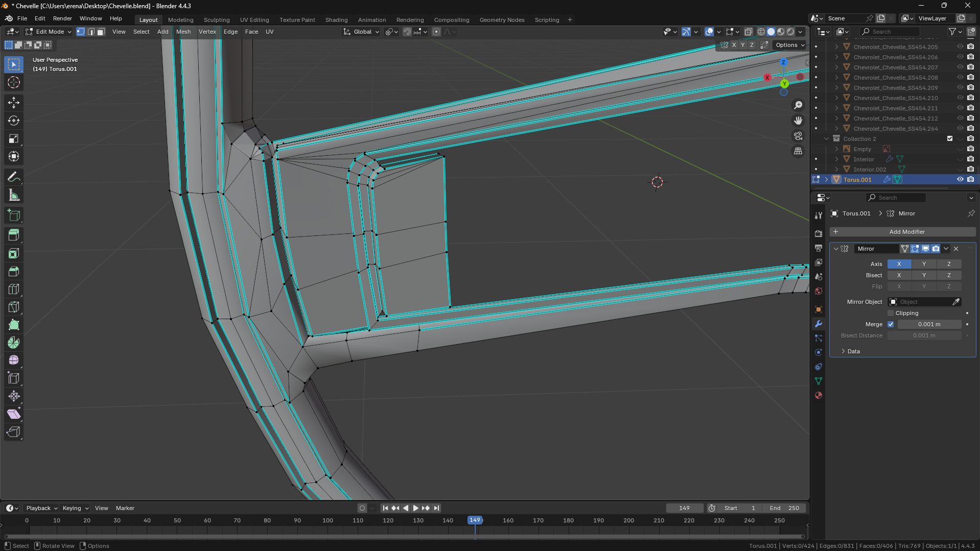Screen dimensions: 980x551
Task: Collapse the Mirror modifier panel
Action: pyautogui.click(x=836, y=249)
